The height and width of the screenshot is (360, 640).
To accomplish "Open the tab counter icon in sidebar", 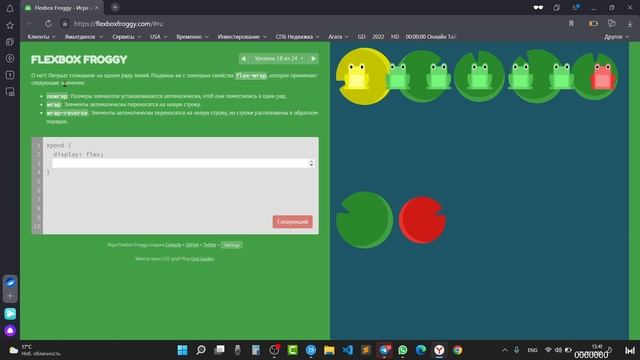I will click(x=10, y=75).
